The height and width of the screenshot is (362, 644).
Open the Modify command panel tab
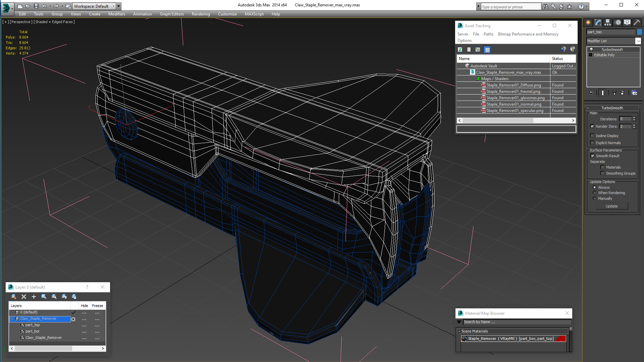click(x=598, y=22)
